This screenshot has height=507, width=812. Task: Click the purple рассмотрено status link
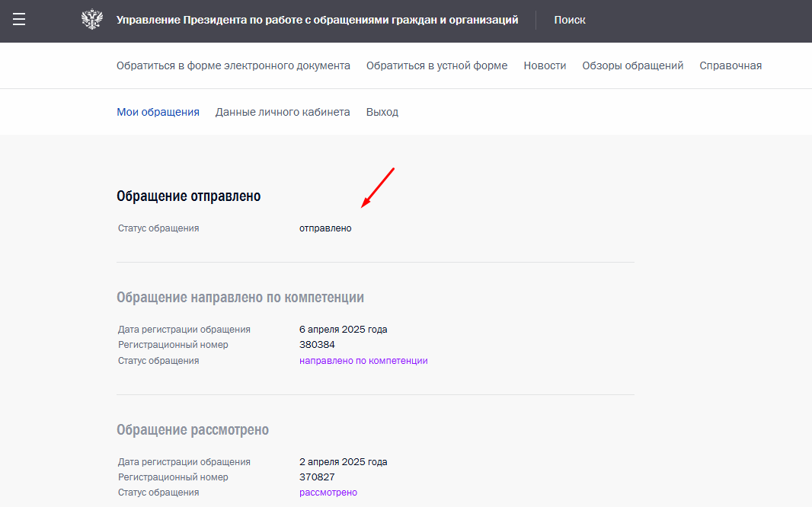tap(328, 493)
